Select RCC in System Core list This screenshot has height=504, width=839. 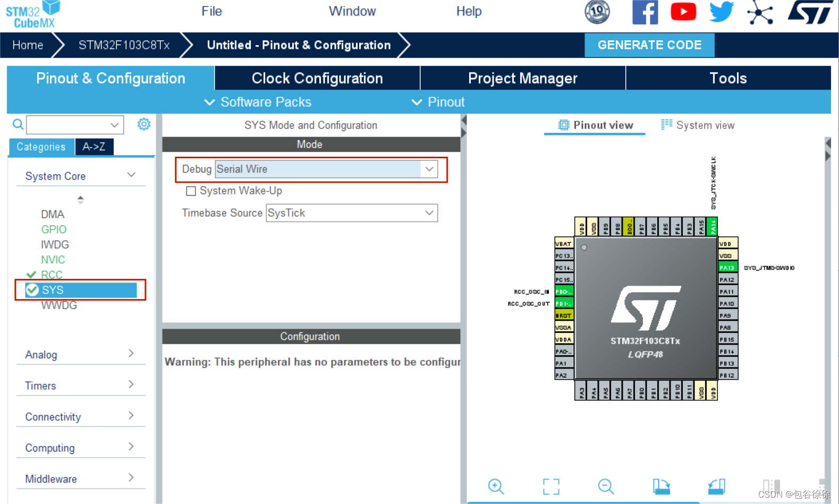(x=52, y=275)
